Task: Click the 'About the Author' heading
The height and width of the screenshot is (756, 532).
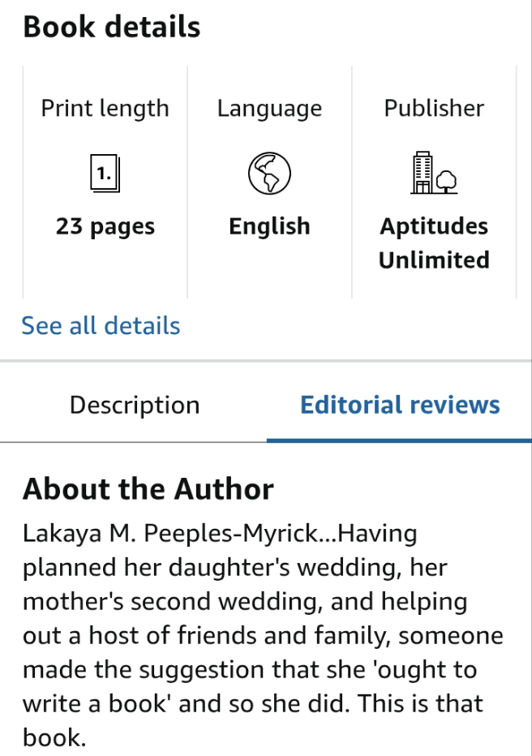Action: point(148,489)
